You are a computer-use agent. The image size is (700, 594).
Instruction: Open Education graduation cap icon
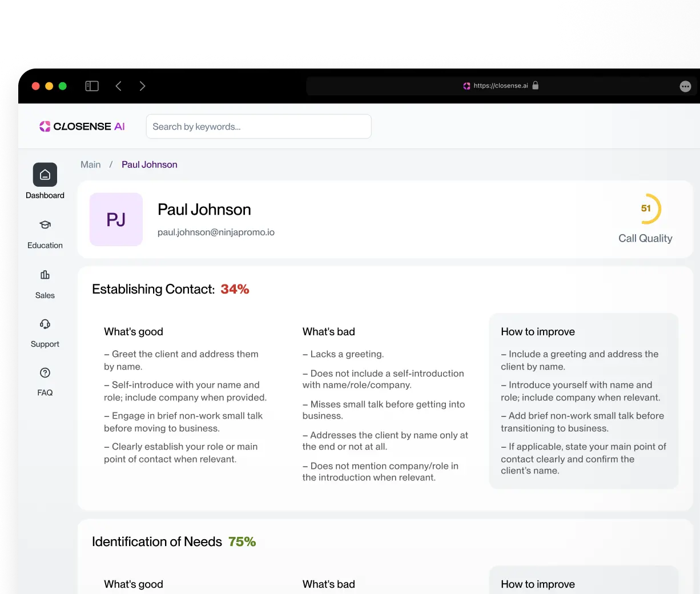(45, 225)
